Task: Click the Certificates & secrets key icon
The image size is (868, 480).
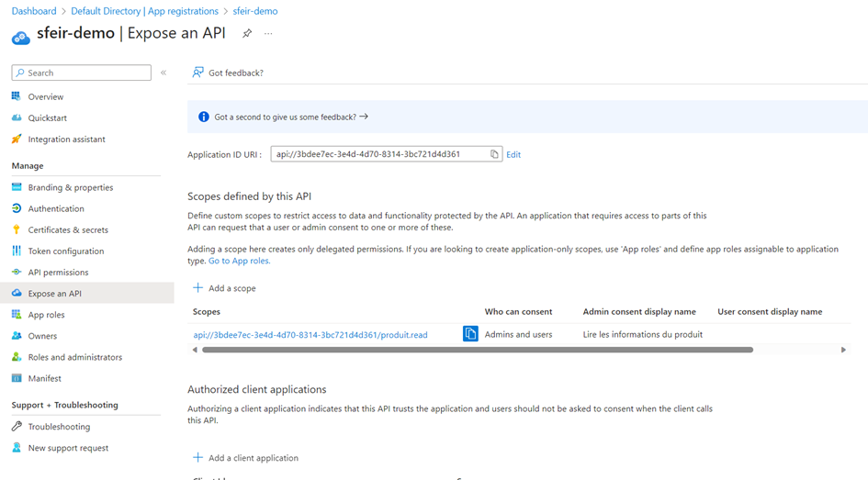Action: click(x=17, y=229)
